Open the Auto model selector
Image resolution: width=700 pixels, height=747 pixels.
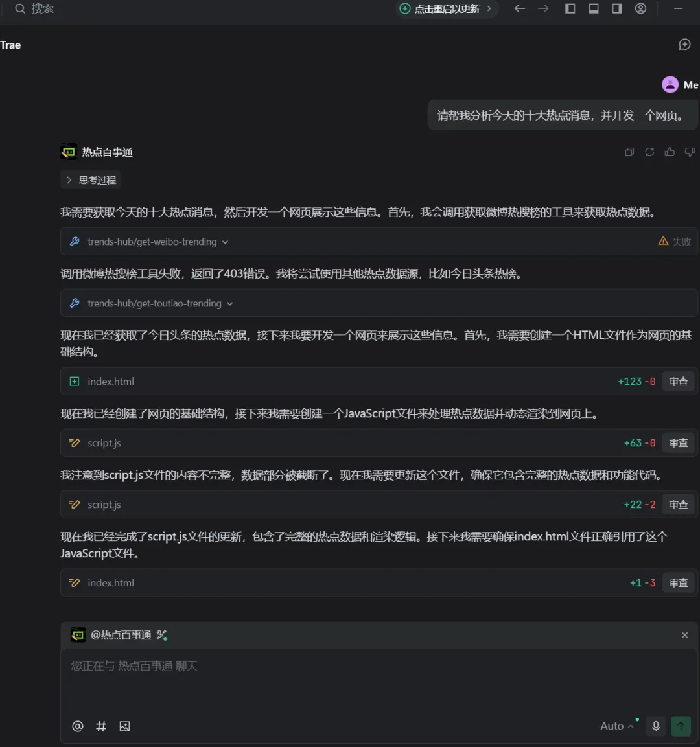pos(616,726)
